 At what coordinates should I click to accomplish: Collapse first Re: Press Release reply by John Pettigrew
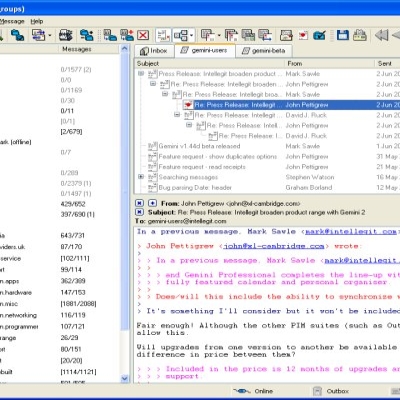coord(153,84)
